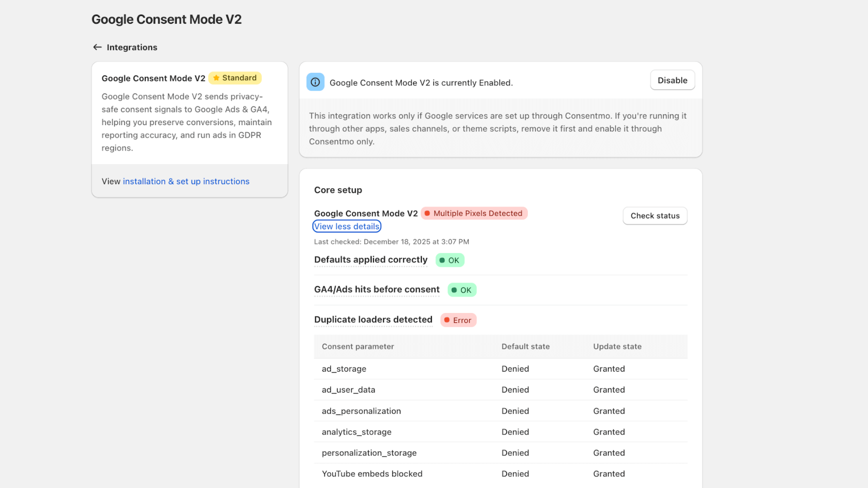868x488 pixels.
Task: Collapse details via View less details
Action: coord(346,226)
